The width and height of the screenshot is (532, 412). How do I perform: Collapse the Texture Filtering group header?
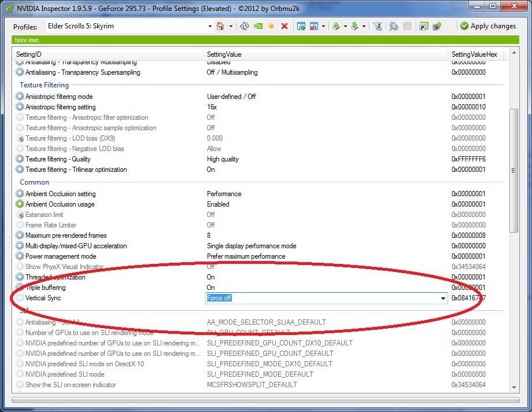pos(44,85)
